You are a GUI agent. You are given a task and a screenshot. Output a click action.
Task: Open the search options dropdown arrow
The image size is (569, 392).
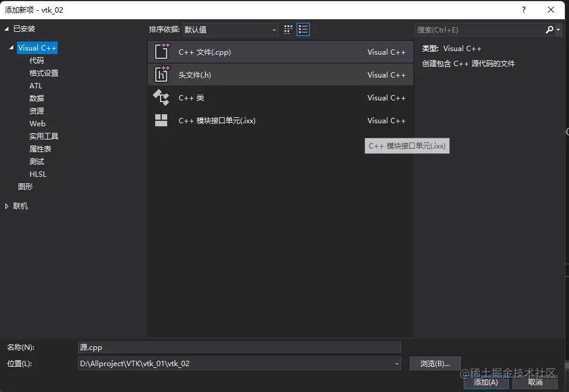(558, 29)
